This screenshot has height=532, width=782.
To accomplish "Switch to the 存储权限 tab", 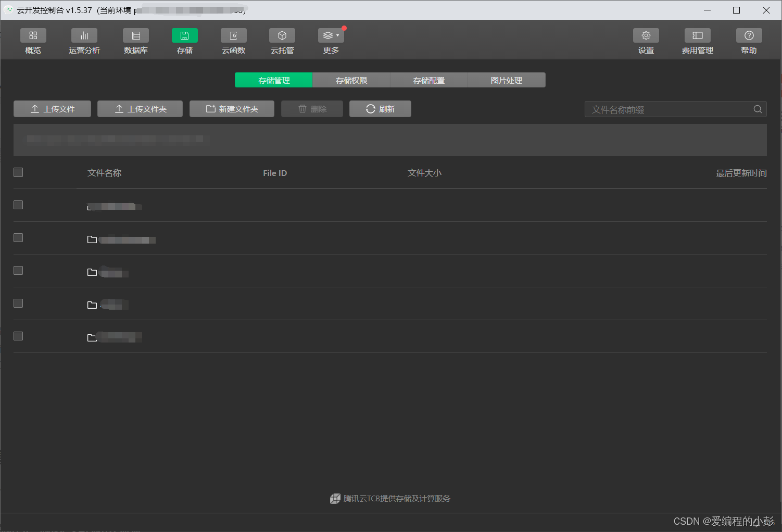I will (351, 80).
